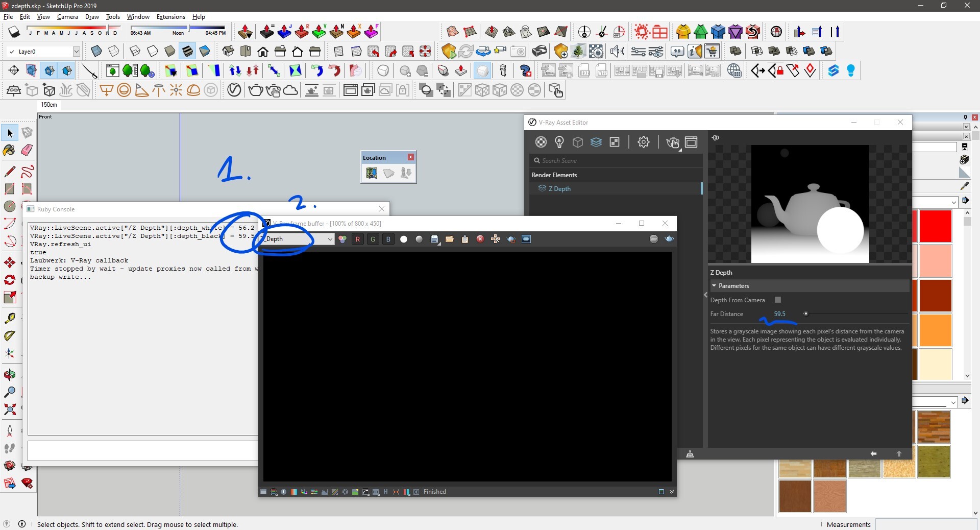The height and width of the screenshot is (530, 980).
Task: Open the View menu
Action: 43,17
